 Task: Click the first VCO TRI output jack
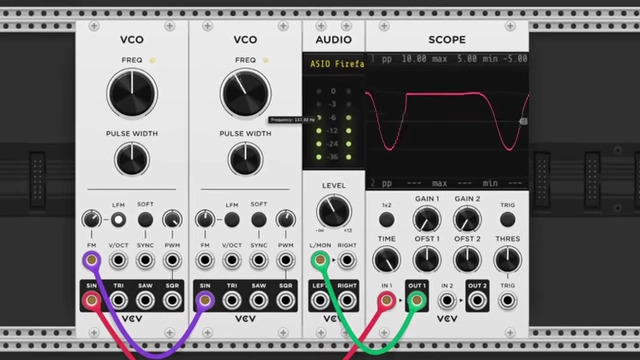tap(118, 300)
